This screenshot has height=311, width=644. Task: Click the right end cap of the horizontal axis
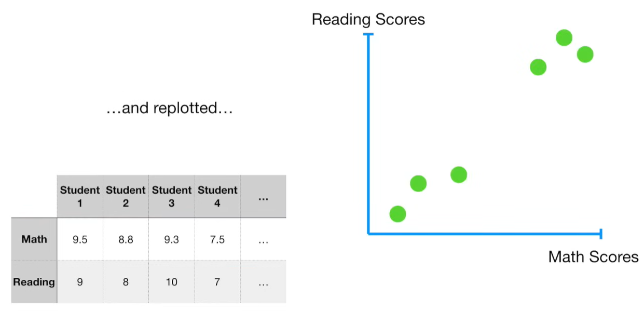(600, 234)
